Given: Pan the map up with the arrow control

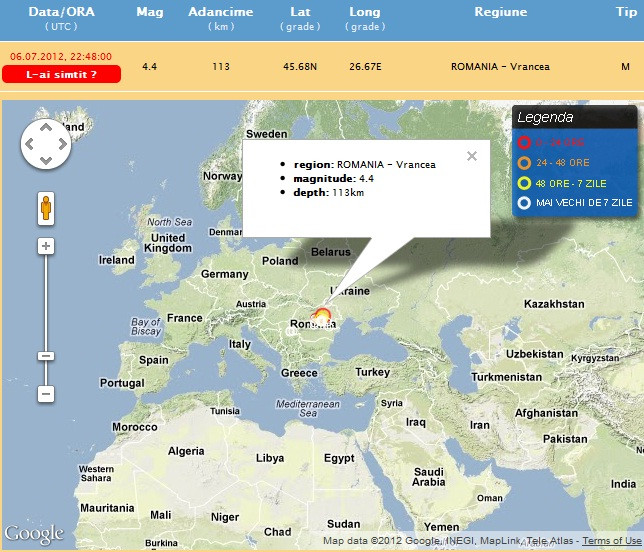Looking at the screenshot, I should [45, 130].
